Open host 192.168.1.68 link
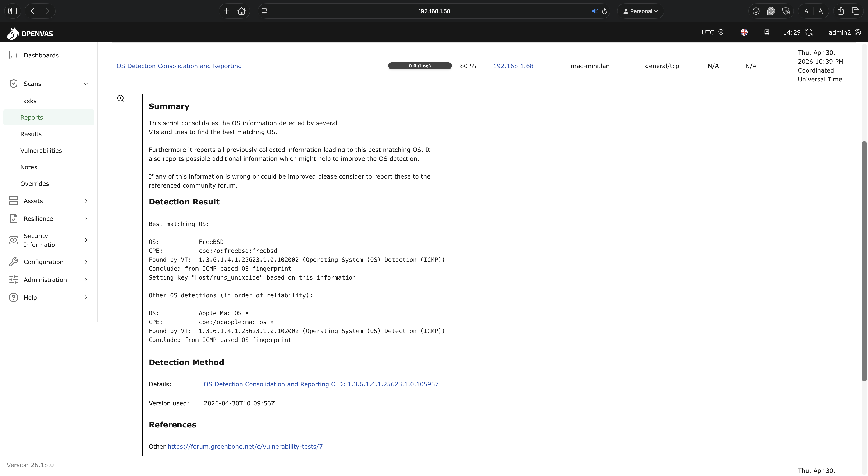Screen dimensions: 868x476 click(x=513, y=66)
